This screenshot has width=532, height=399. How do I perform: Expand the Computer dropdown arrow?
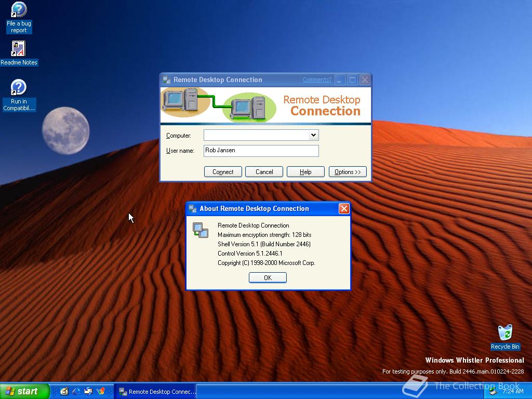[313, 135]
